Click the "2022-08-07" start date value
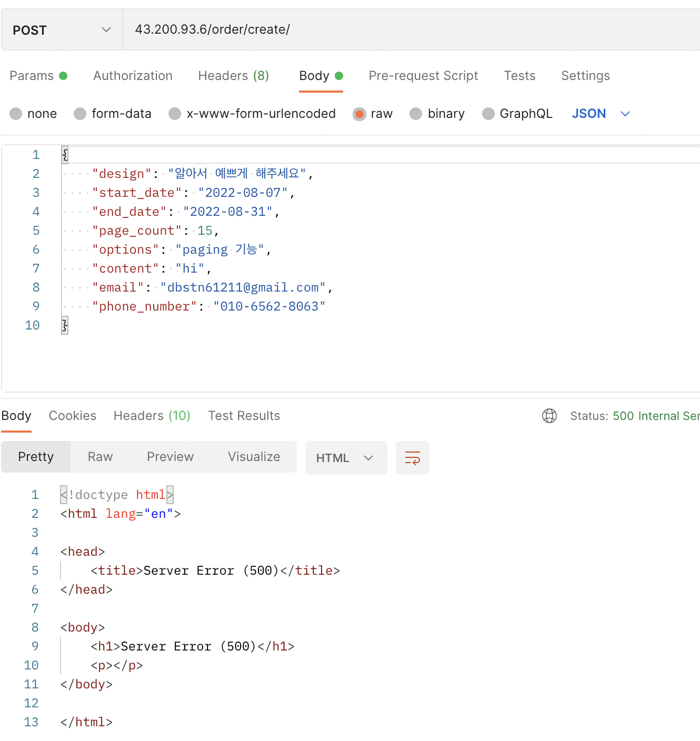Image resolution: width=700 pixels, height=741 pixels. tap(243, 193)
